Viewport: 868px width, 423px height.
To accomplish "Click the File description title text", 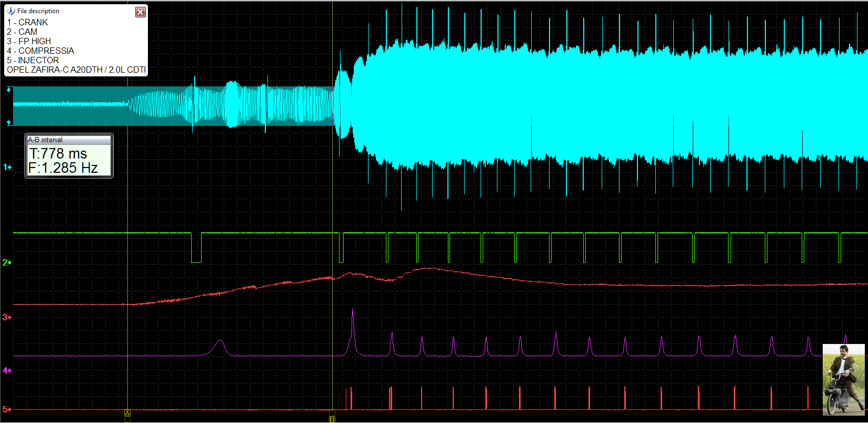I will [38, 11].
